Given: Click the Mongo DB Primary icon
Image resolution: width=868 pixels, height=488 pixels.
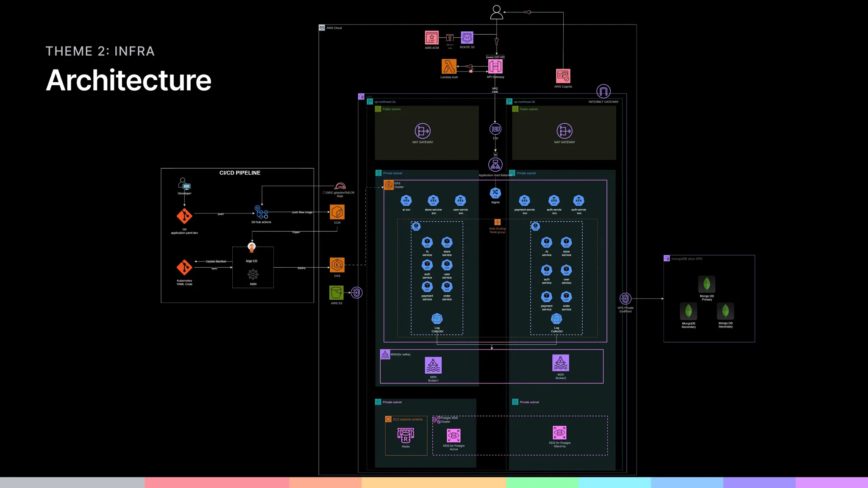Looking at the screenshot, I should (707, 284).
